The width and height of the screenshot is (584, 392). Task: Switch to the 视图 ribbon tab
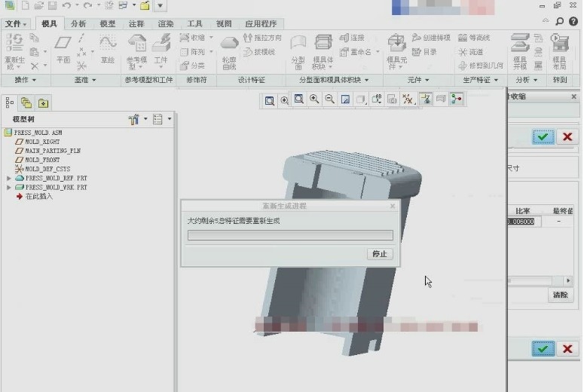[x=224, y=24]
